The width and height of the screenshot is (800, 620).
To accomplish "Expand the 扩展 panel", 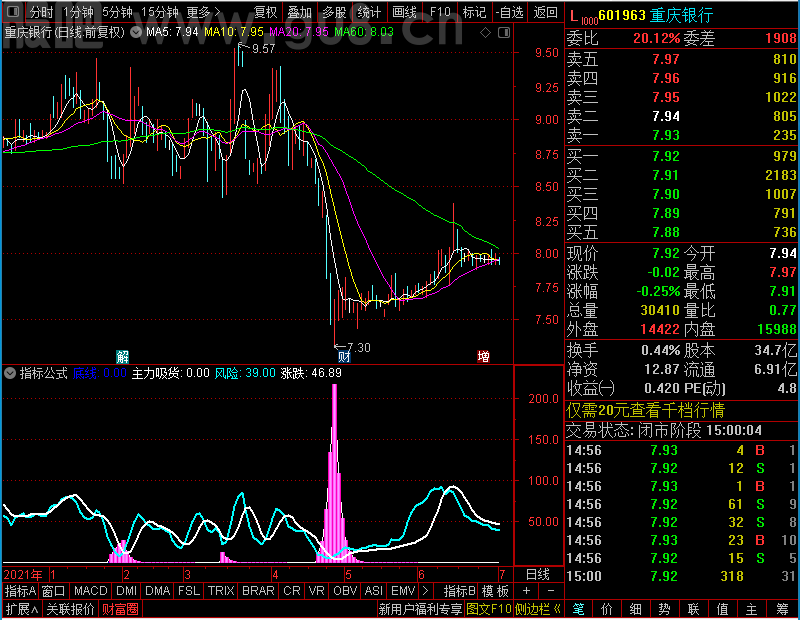I will [x=22, y=609].
